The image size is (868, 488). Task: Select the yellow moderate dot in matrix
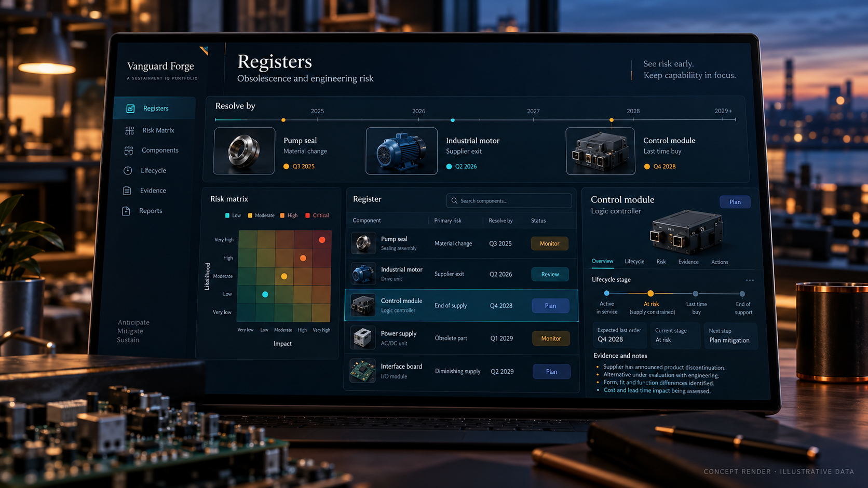[x=284, y=276]
